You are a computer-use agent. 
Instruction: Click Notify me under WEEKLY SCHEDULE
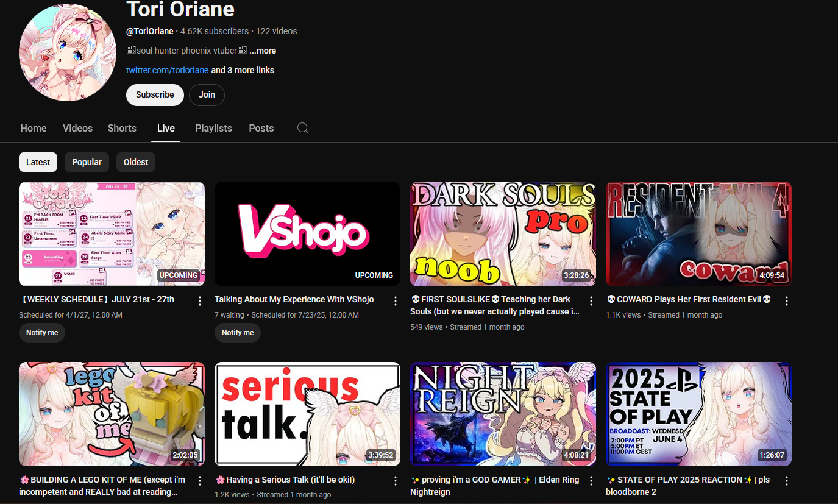(42, 333)
